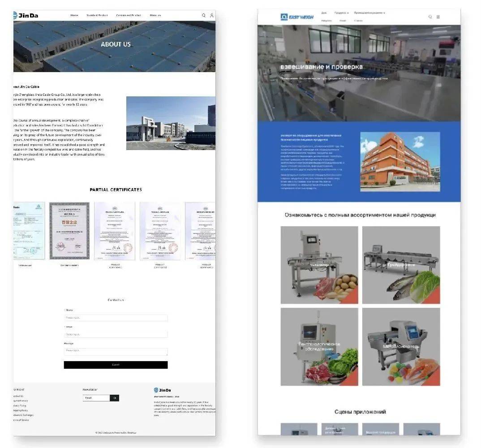Open the metal detector product tile with salmon
Screen dimensions: 481x448
pyautogui.click(x=401, y=346)
